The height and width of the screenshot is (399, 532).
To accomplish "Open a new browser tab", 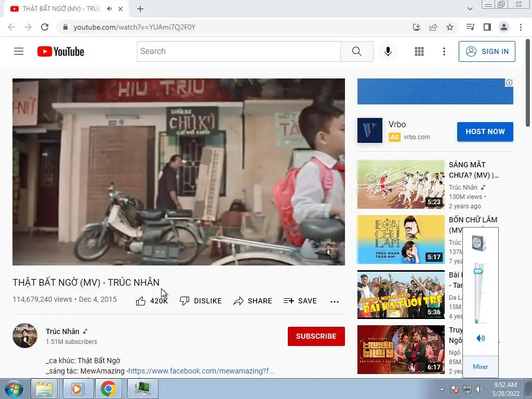I will pyautogui.click(x=140, y=9).
